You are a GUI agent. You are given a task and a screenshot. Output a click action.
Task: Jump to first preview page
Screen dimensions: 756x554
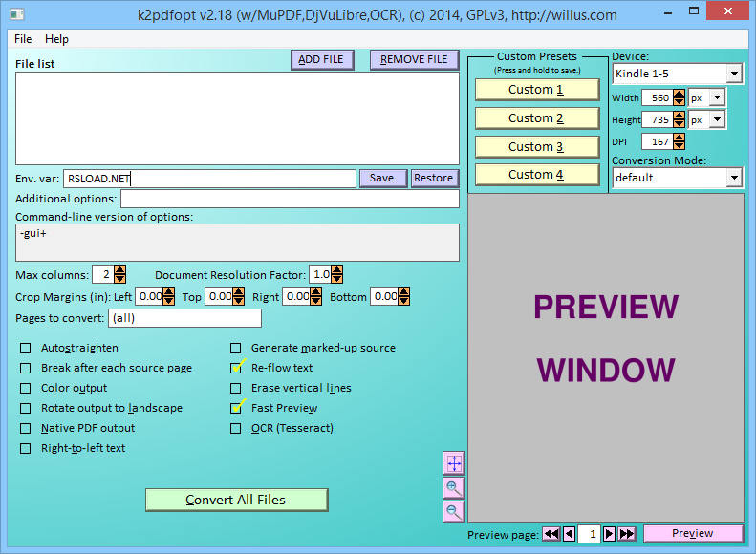(x=551, y=534)
